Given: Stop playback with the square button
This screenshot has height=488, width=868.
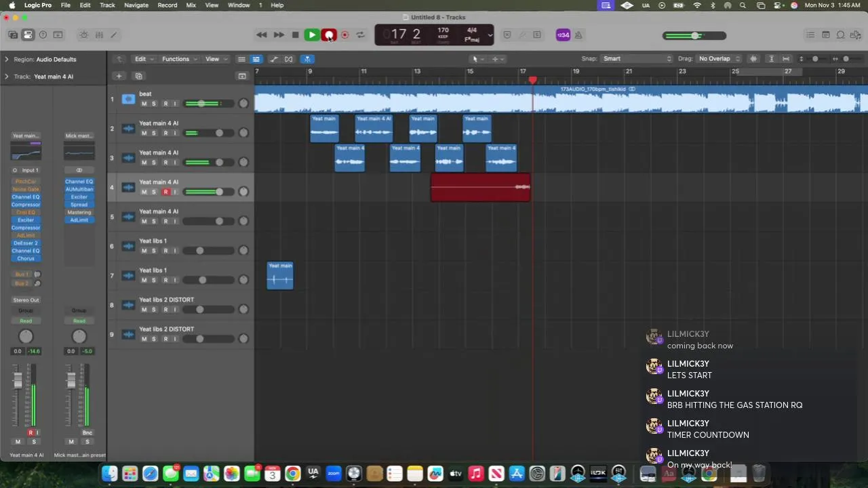Looking at the screenshot, I should 295,35.
